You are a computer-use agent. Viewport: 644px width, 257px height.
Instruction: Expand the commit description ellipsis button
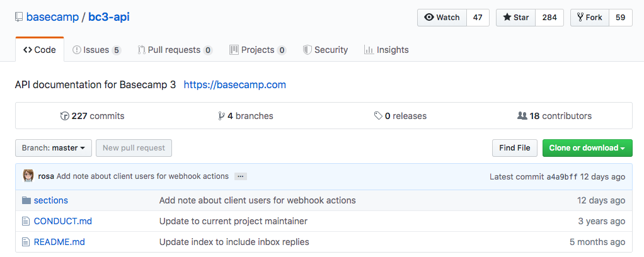pyautogui.click(x=241, y=176)
